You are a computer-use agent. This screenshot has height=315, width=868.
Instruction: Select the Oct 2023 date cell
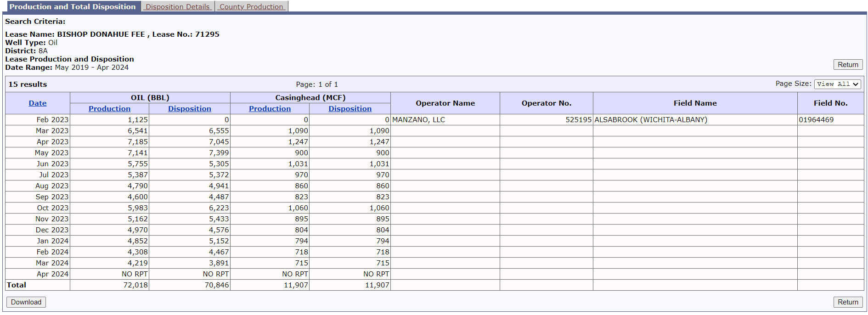38,208
